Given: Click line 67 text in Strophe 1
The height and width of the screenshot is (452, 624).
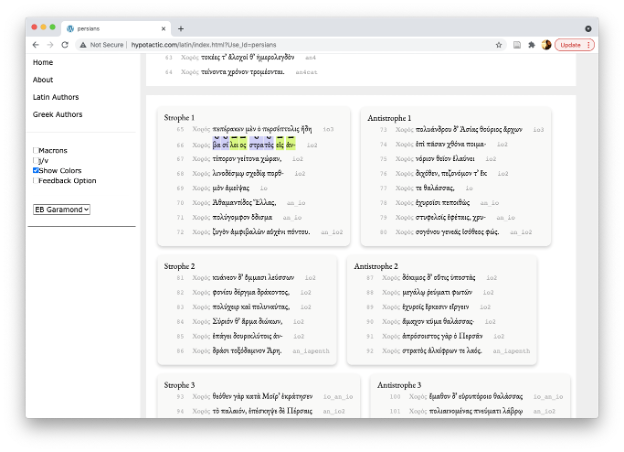Looking at the screenshot, I should tap(247, 159).
